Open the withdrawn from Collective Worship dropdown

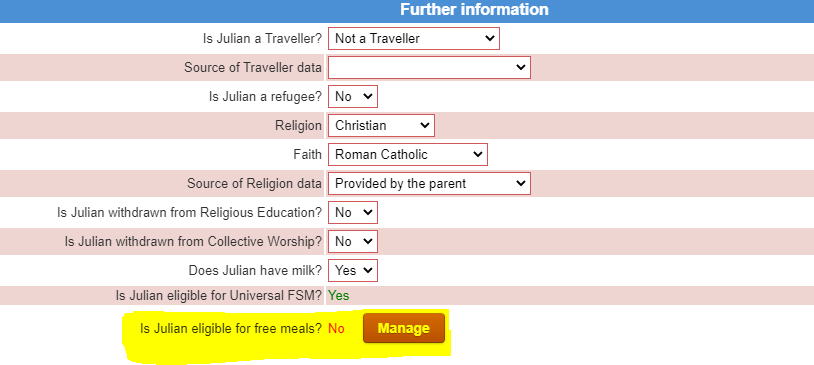tap(352, 242)
